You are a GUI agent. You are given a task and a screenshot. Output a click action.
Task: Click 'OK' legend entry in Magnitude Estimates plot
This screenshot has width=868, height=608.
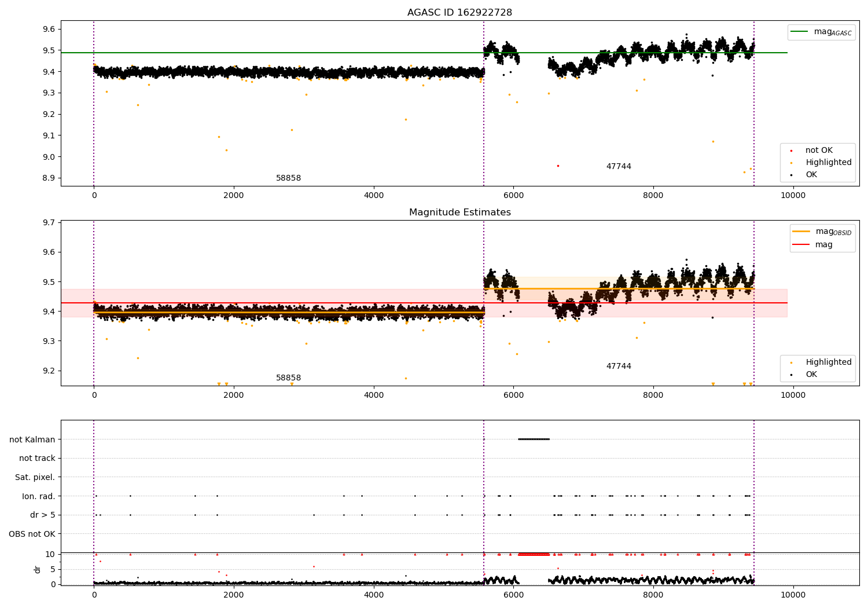tap(811, 375)
